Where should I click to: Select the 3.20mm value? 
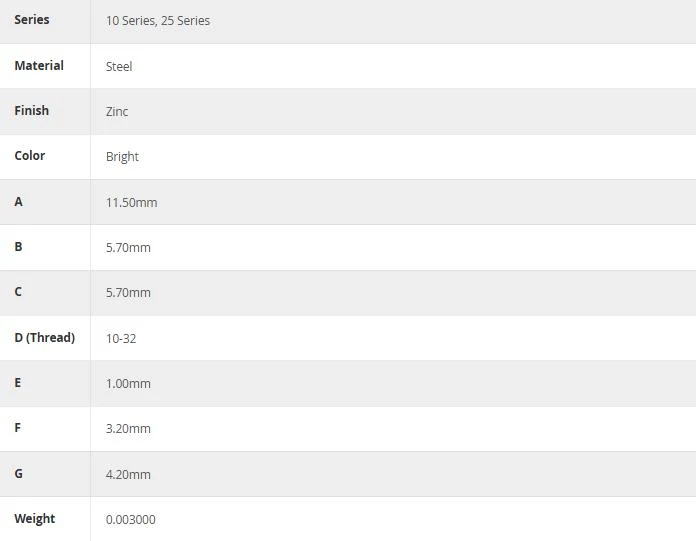pyautogui.click(x=128, y=429)
